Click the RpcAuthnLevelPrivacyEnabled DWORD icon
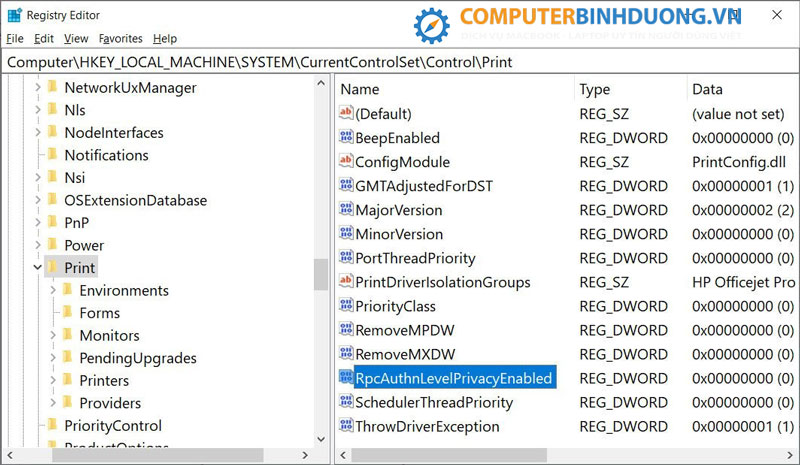The width and height of the screenshot is (800, 465). click(x=346, y=377)
